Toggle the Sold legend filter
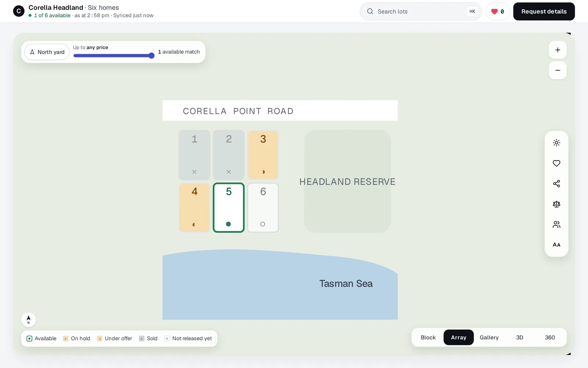The width and height of the screenshot is (588, 368). click(148, 339)
